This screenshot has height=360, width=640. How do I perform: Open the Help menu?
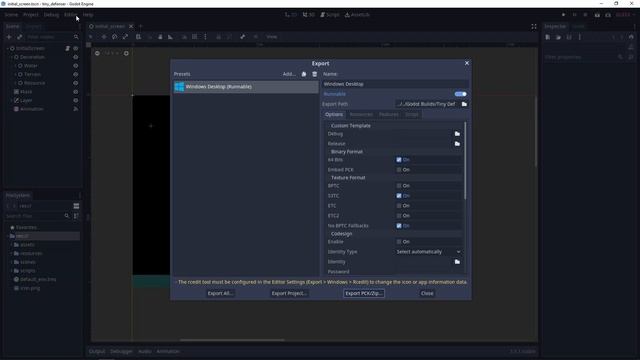[88, 15]
